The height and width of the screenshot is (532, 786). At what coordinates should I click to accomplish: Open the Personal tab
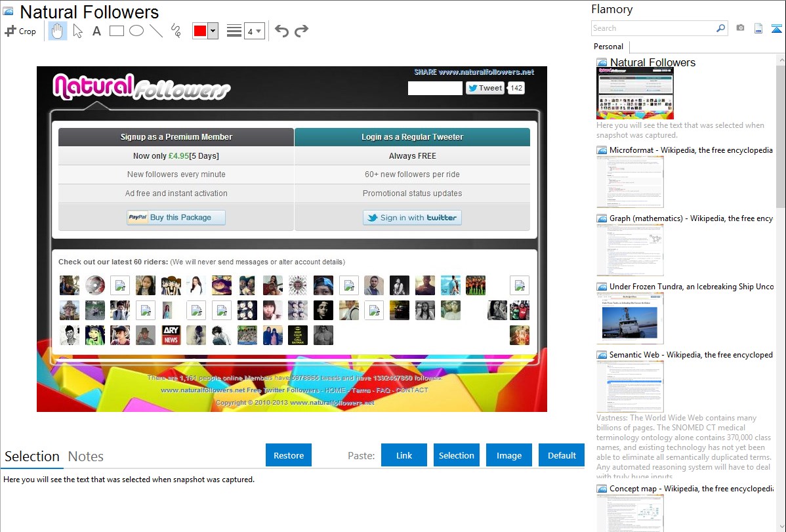pyautogui.click(x=609, y=47)
